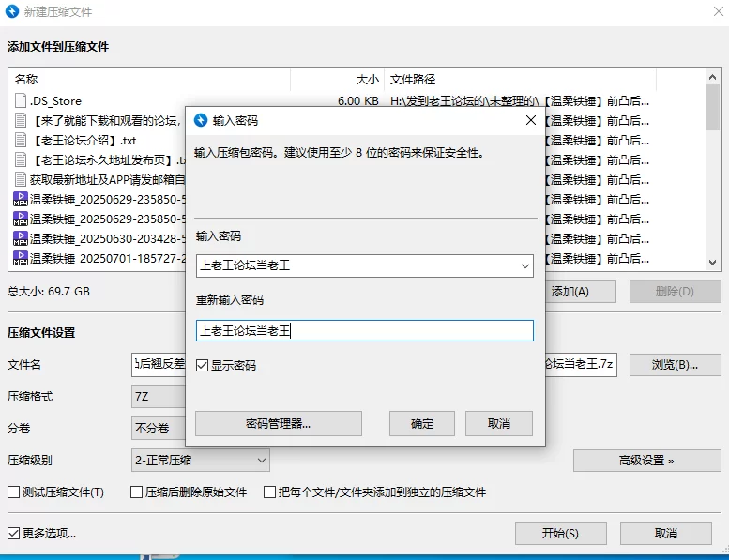Open the 分卷 不分卷 dropdown

159,428
